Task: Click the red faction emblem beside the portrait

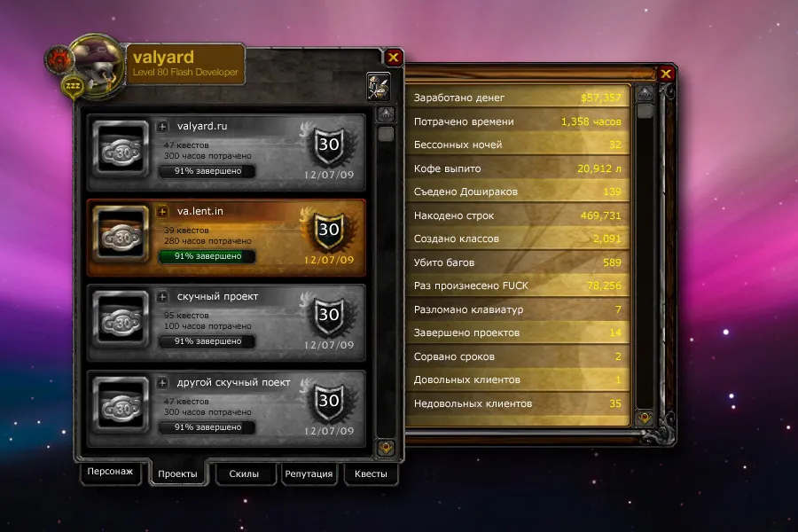Action: tap(59, 59)
